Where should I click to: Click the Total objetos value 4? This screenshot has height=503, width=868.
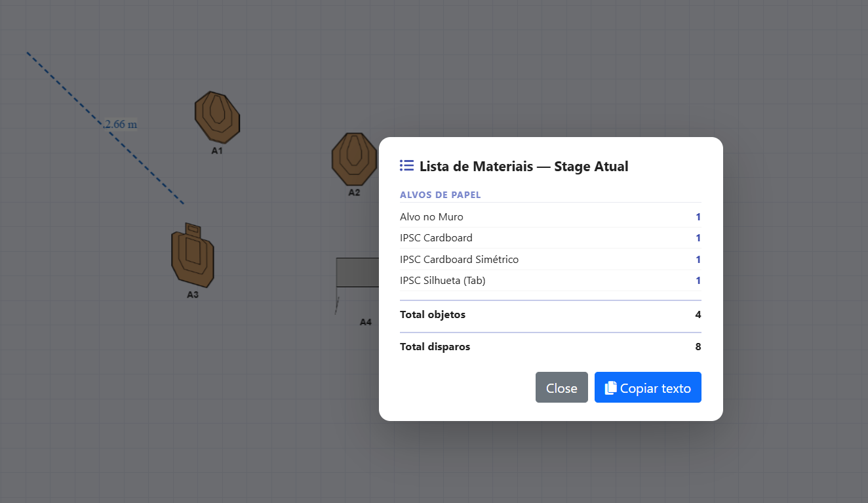point(698,315)
